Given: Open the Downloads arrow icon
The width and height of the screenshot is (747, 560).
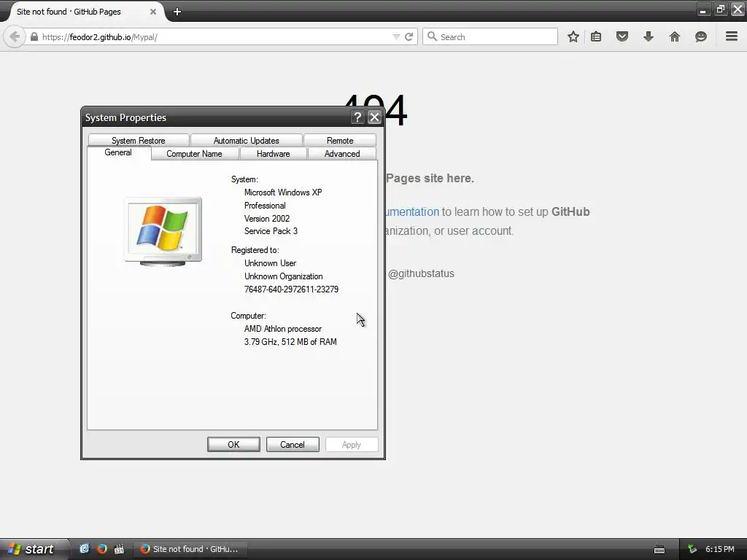Looking at the screenshot, I should (649, 36).
